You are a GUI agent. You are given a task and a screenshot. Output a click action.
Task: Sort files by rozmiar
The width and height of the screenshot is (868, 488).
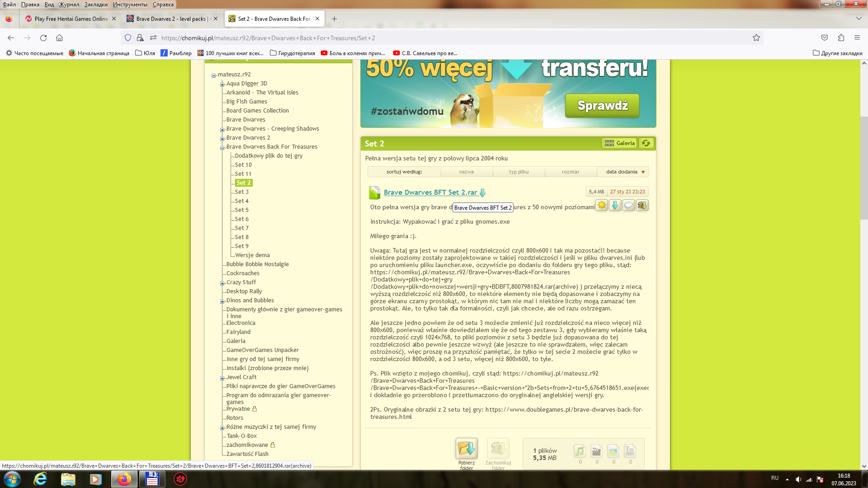point(571,172)
